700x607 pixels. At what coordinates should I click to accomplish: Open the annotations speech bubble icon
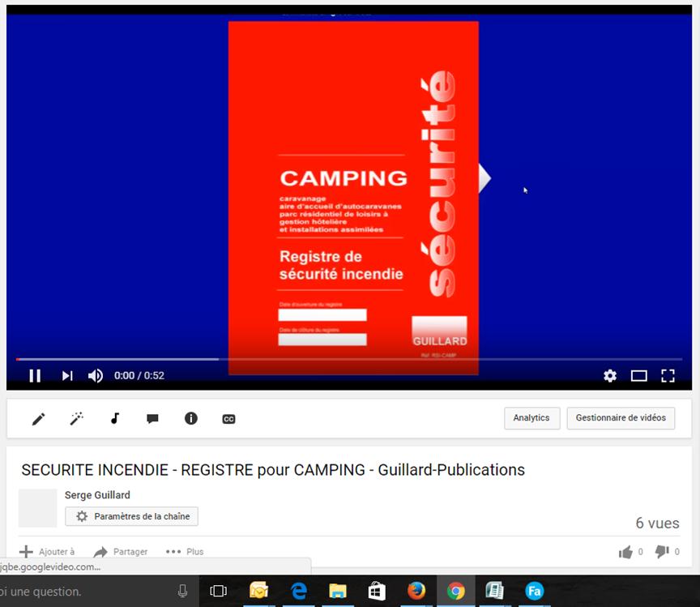coord(152,418)
